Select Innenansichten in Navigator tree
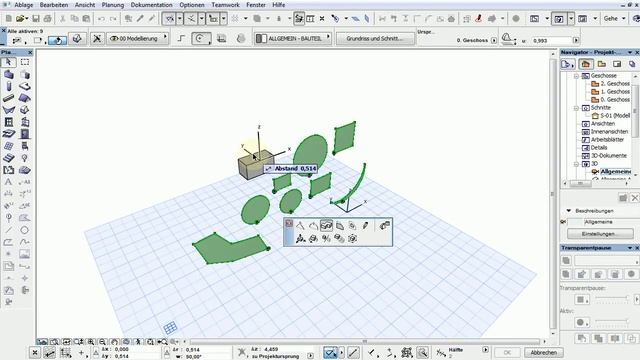The width and height of the screenshot is (640, 360). [609, 132]
